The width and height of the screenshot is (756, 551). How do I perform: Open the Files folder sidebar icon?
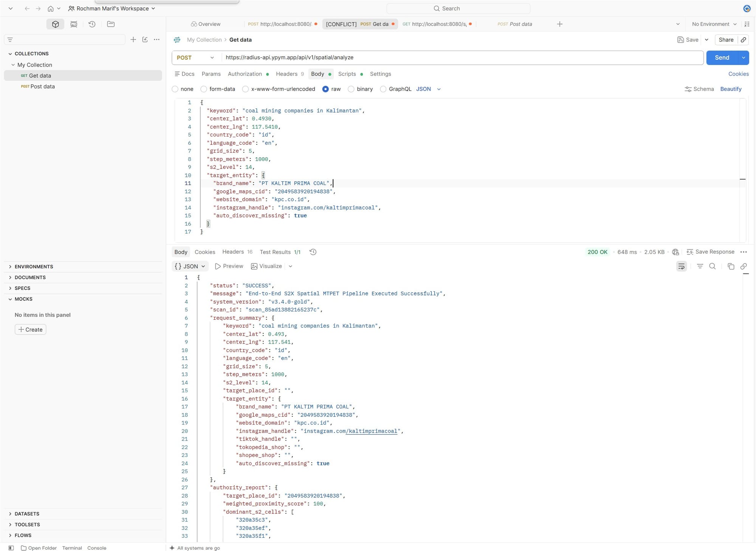pyautogui.click(x=111, y=24)
